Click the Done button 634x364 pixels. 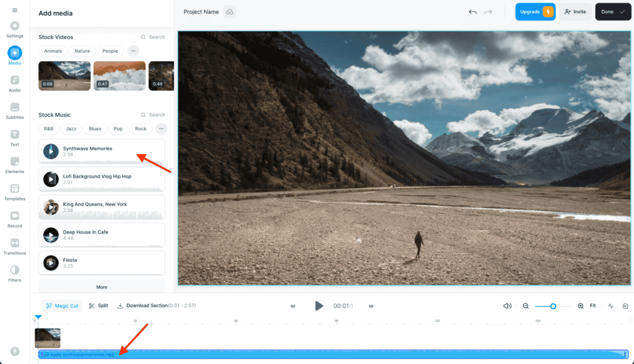[x=614, y=12]
